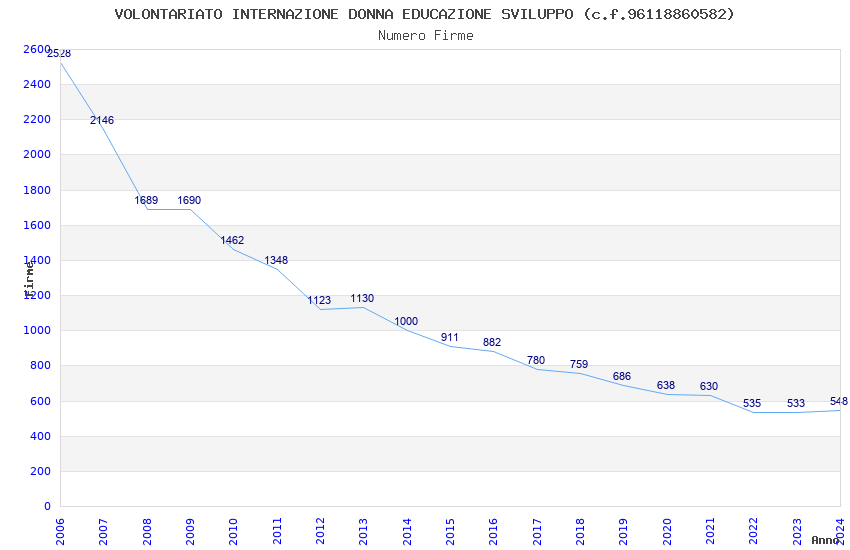Click x-axis year 2008
Screen dimensions: 850x550
147,532
